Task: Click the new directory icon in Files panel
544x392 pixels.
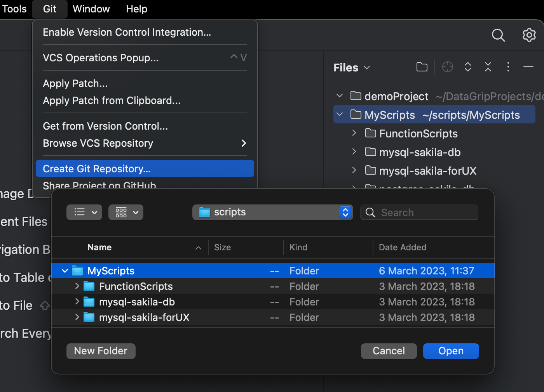Action: pyautogui.click(x=422, y=67)
